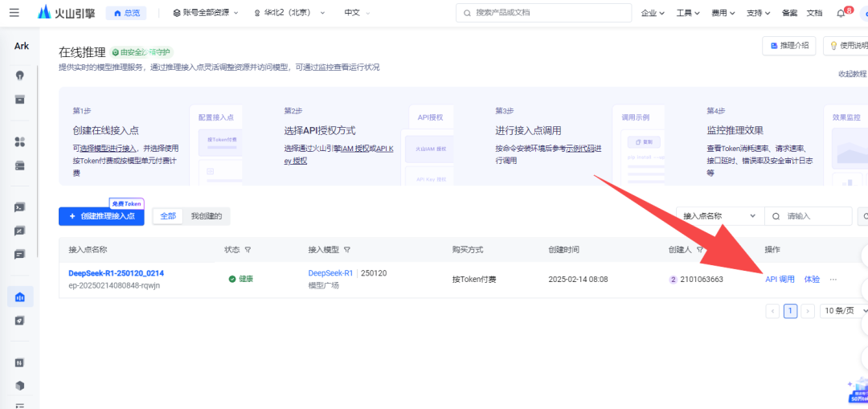
Task: Switch to the 我创建的 tab
Action: pos(207,216)
